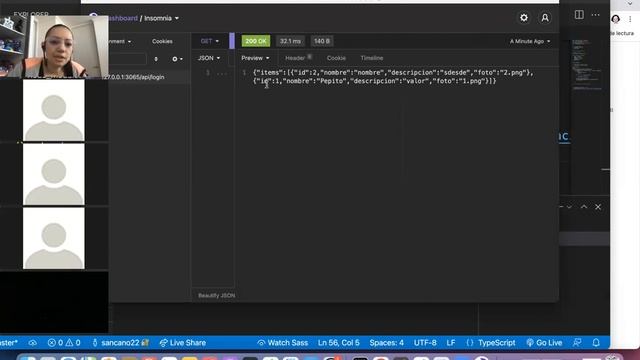Open the account user icon in Insomnia
This screenshot has width=640, height=360.
[x=545, y=18]
